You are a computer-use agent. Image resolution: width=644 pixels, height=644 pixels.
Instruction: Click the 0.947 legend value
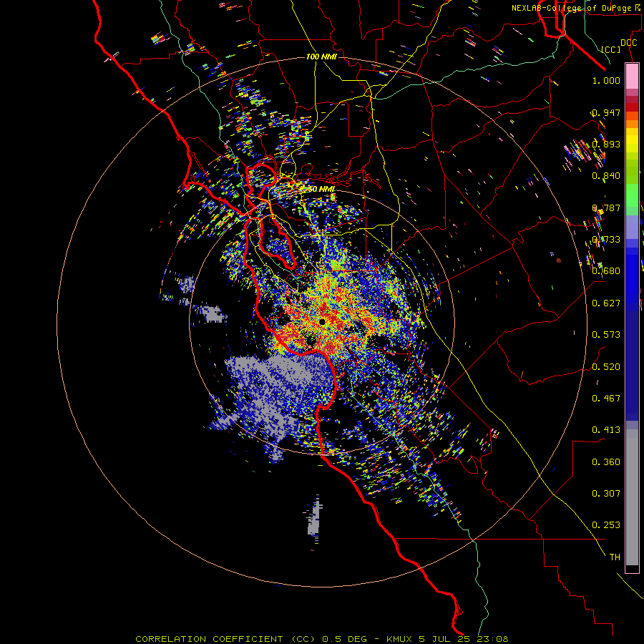606,112
